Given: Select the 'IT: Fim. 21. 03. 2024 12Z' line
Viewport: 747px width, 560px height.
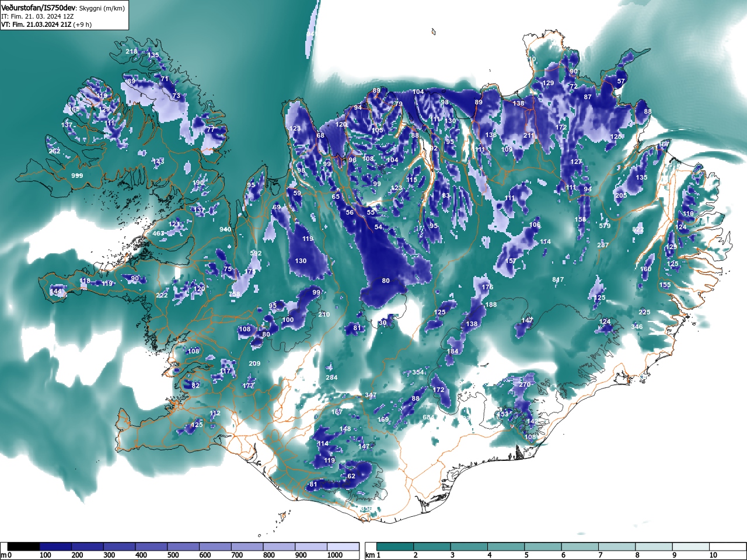Looking at the screenshot, I should click(38, 16).
